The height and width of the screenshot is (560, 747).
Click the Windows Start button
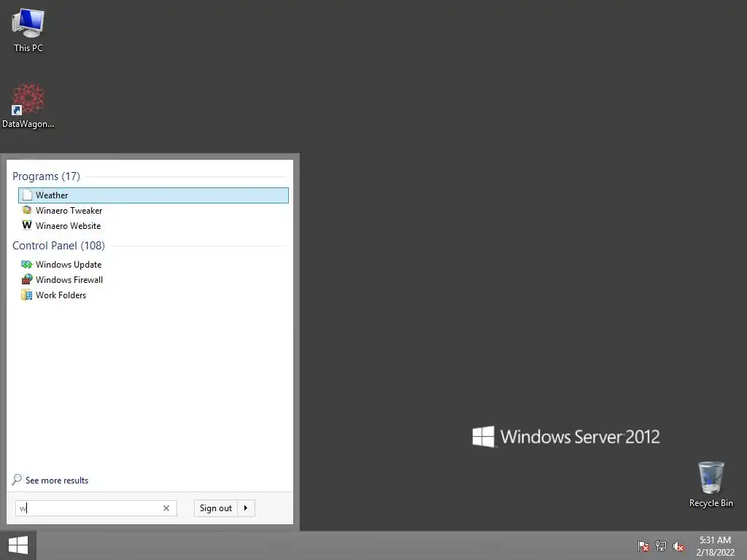point(18,545)
